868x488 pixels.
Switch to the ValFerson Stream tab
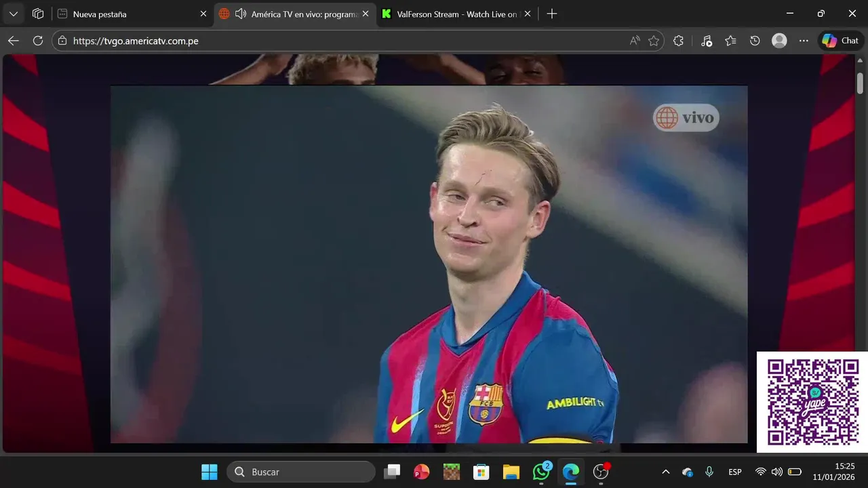coord(458,14)
